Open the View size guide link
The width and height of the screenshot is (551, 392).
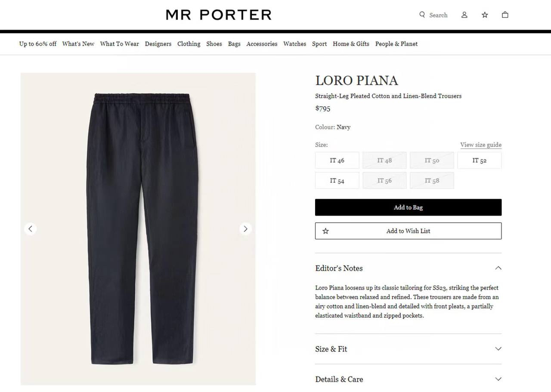[481, 145]
